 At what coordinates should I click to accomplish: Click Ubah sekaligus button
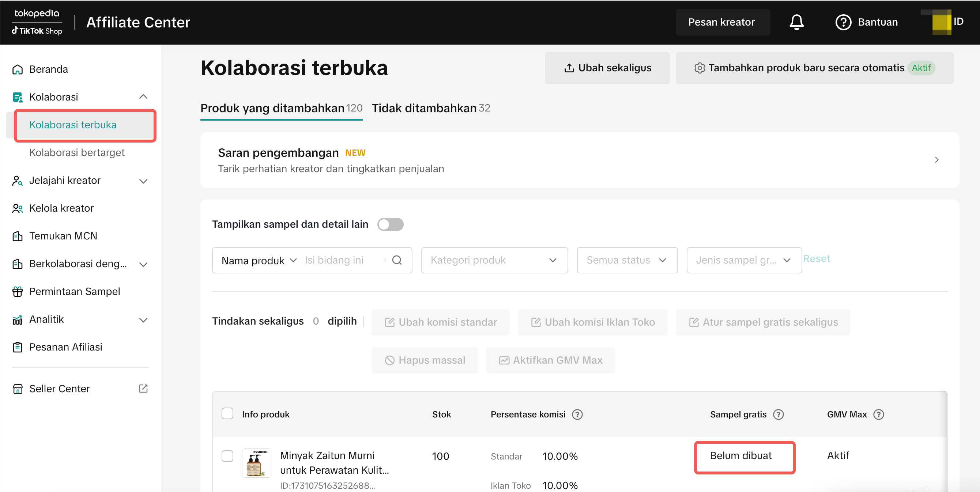pos(607,68)
